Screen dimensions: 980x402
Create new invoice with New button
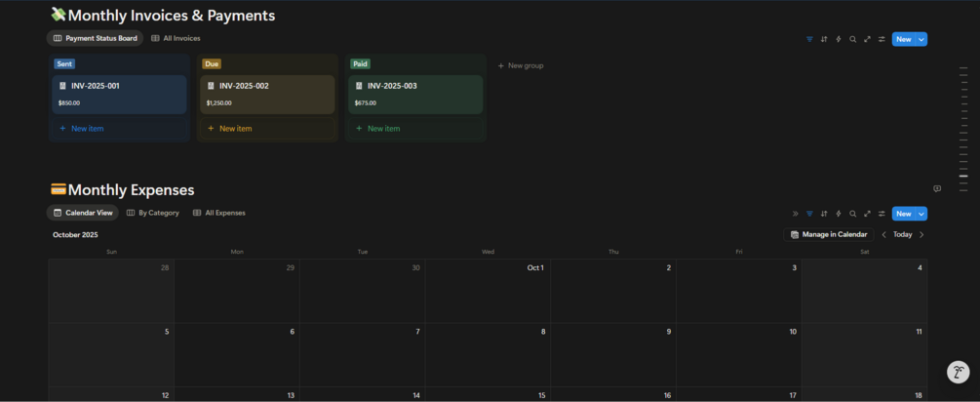(903, 39)
